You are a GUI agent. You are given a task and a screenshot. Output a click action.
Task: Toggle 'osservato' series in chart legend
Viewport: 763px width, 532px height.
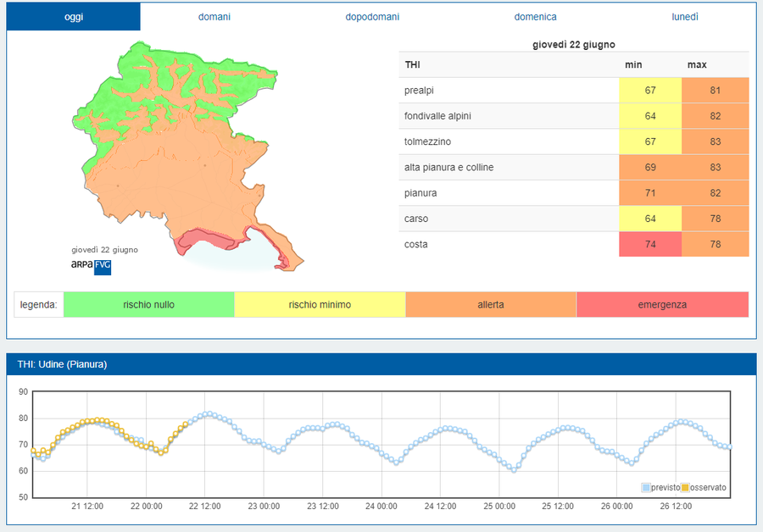(x=707, y=487)
